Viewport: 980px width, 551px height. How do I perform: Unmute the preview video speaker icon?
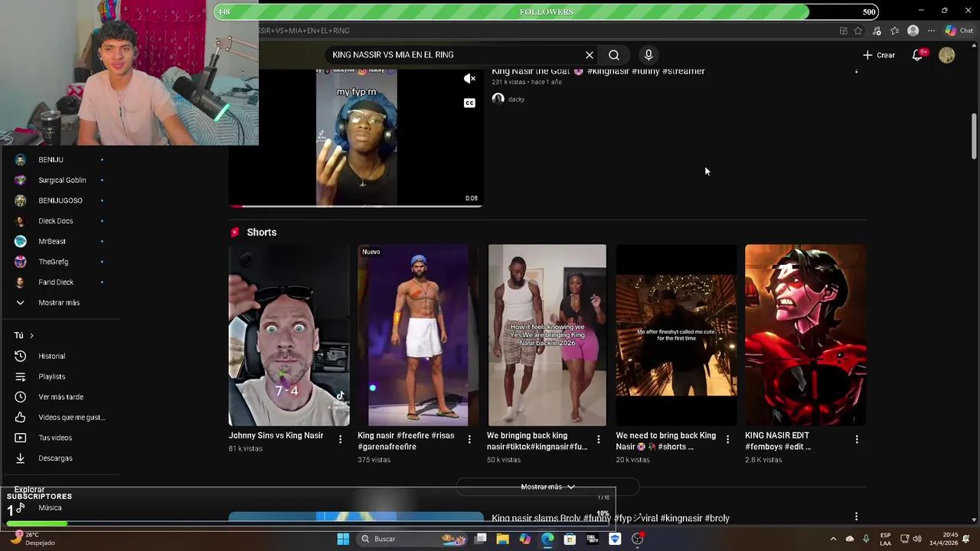pyautogui.click(x=470, y=79)
